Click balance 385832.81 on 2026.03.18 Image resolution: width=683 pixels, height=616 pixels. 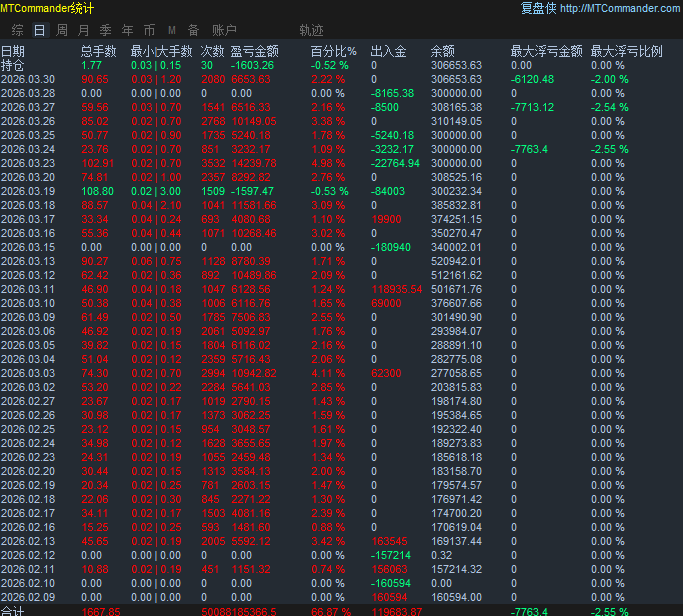point(456,205)
